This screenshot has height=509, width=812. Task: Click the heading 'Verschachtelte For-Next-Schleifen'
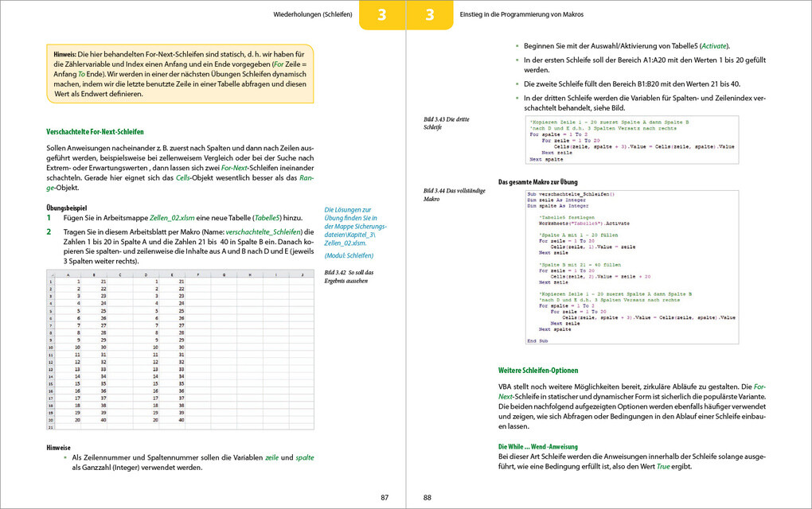95,132
